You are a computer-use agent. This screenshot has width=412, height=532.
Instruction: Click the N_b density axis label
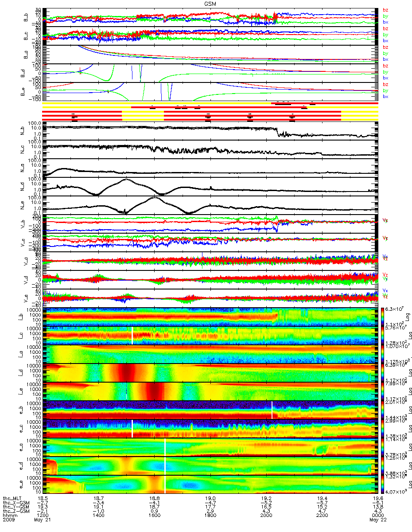coord(21,130)
